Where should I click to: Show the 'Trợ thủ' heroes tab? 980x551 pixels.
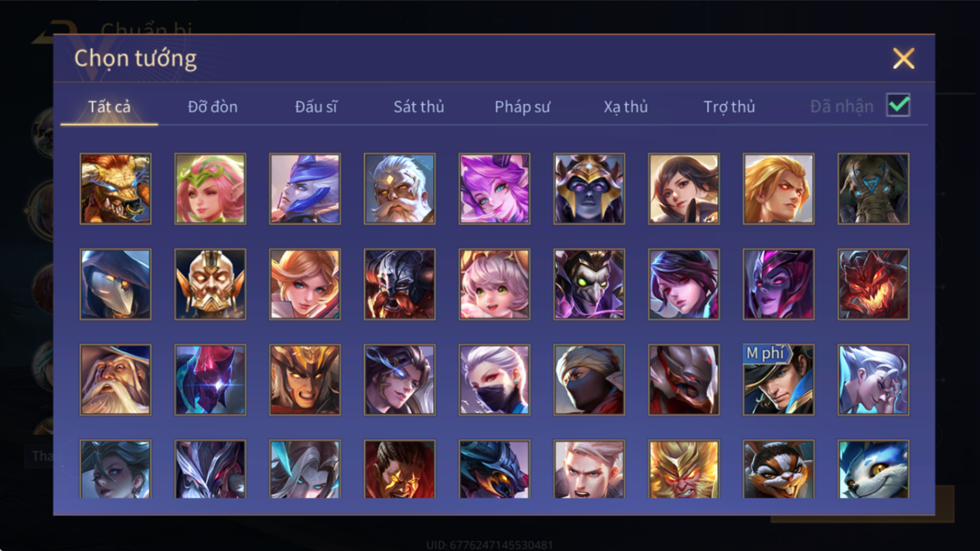(729, 107)
